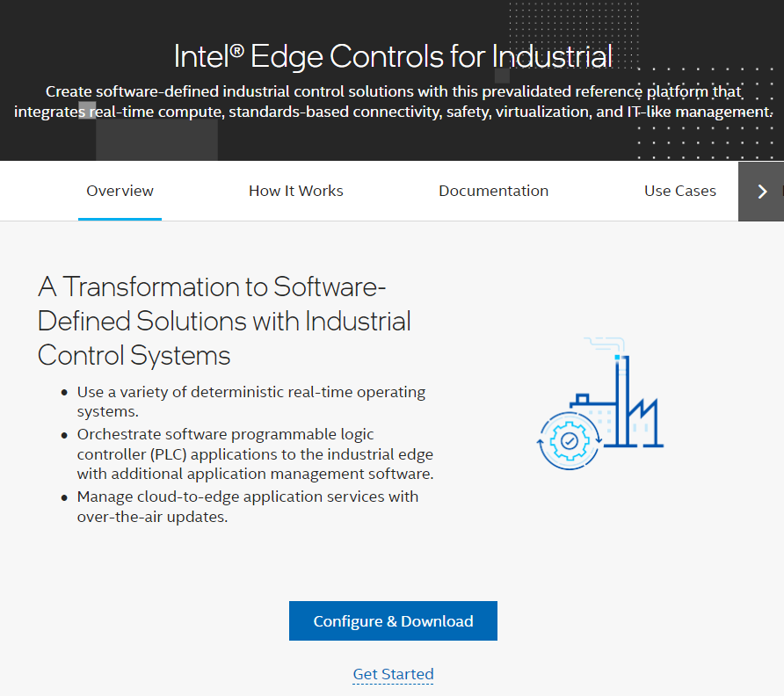Click the deterministic real-time operating systems bullet
Screen dimensions: 784x696
pyautogui.click(x=251, y=402)
